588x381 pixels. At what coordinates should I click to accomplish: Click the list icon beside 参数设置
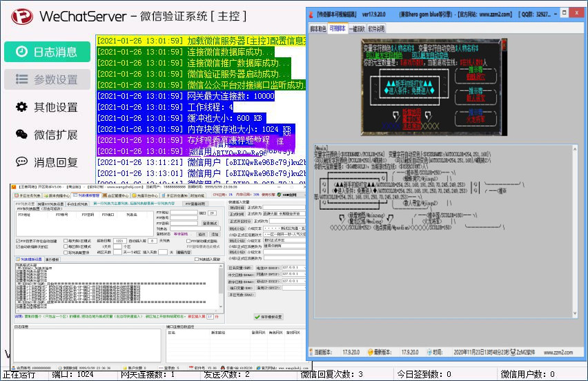[21, 79]
